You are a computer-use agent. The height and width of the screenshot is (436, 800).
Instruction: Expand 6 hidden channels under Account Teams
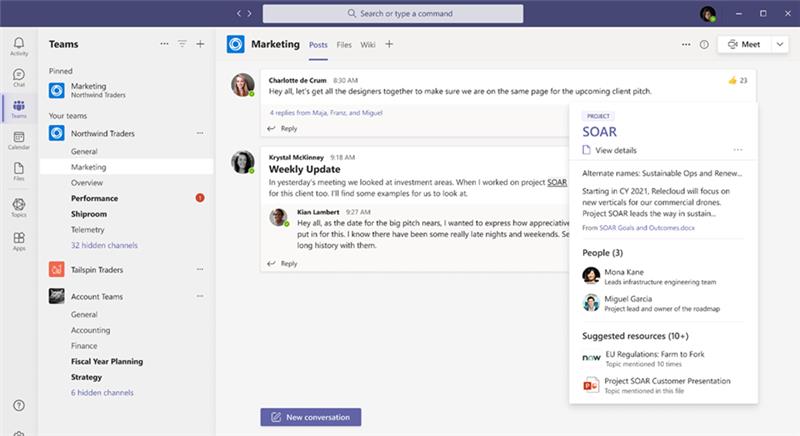102,393
